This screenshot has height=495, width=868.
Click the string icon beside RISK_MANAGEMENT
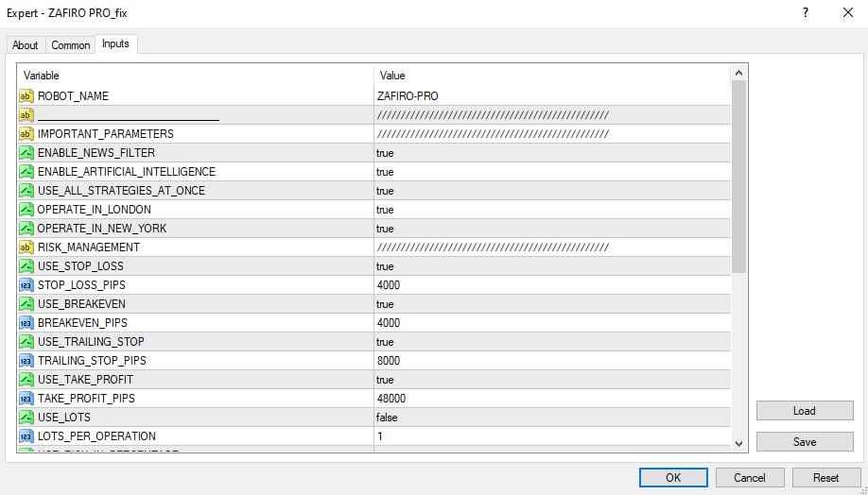26,247
